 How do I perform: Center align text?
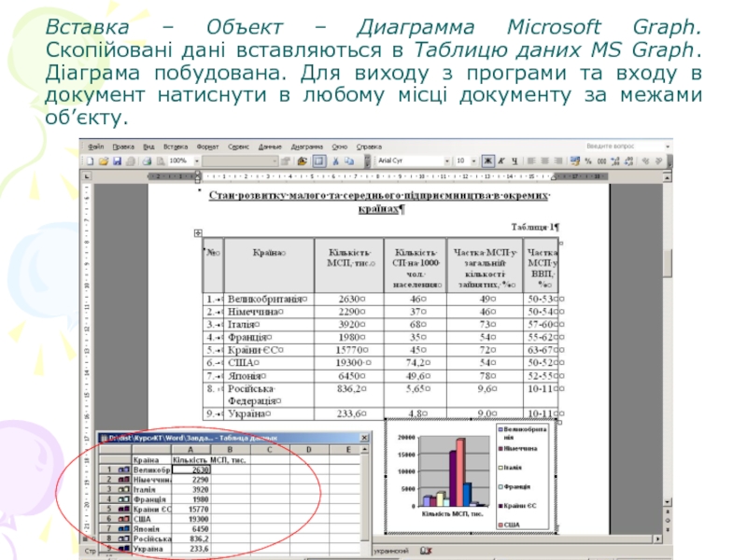[x=545, y=161]
